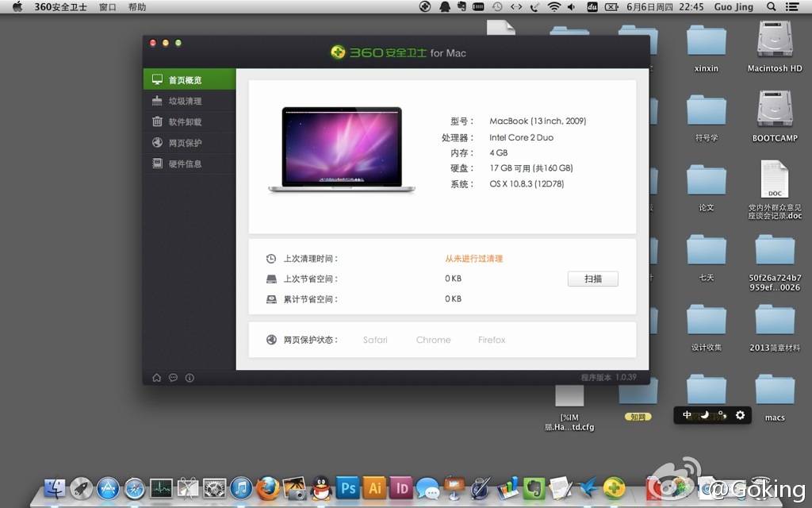This screenshot has width=812, height=508.
Task: Click the 从未进行过清理 status text
Action: coord(474,259)
